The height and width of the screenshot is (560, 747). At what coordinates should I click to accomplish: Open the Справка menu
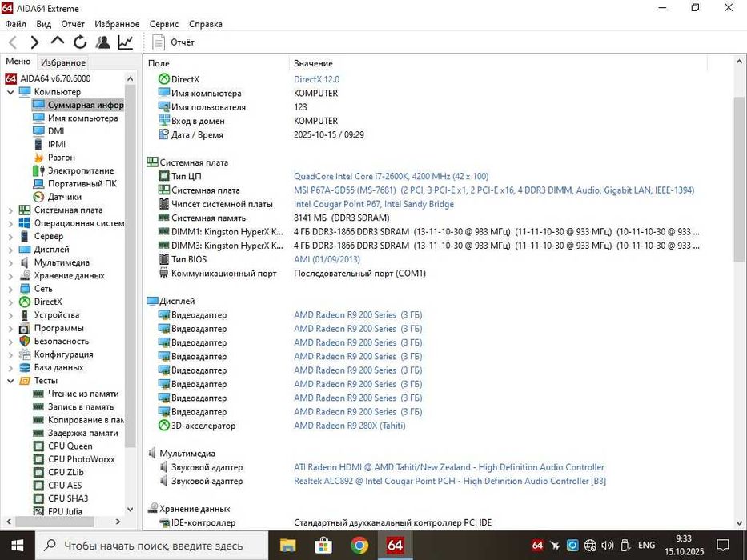(205, 24)
